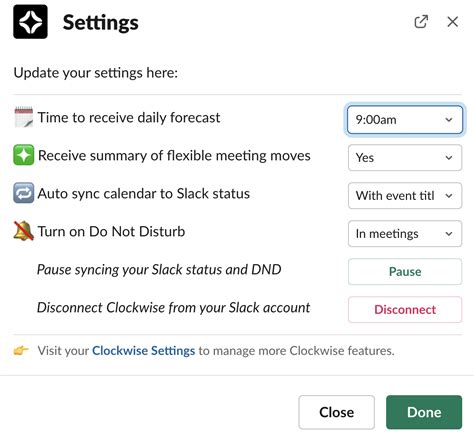Click the calendar icon beside daily forecast
The width and height of the screenshot is (474, 437).
[x=23, y=117]
